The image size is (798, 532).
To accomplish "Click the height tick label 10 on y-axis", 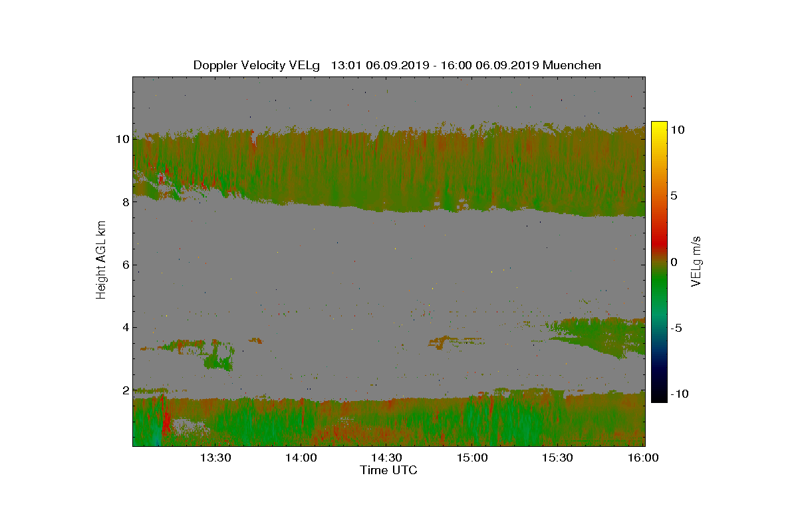I will coord(121,140).
